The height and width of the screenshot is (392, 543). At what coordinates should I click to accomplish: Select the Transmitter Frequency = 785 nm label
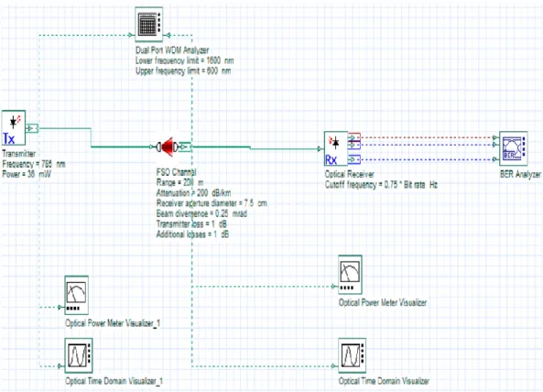click(34, 164)
